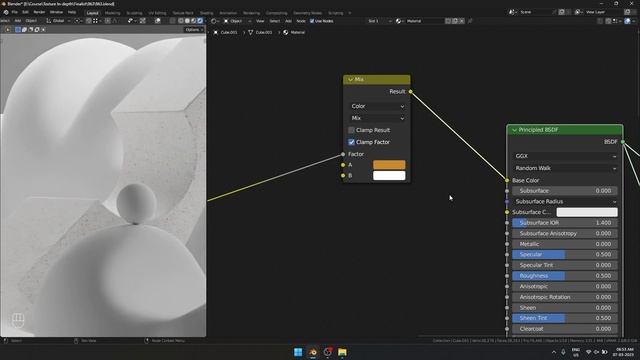Select material preview shading icon

[x=193, y=21]
